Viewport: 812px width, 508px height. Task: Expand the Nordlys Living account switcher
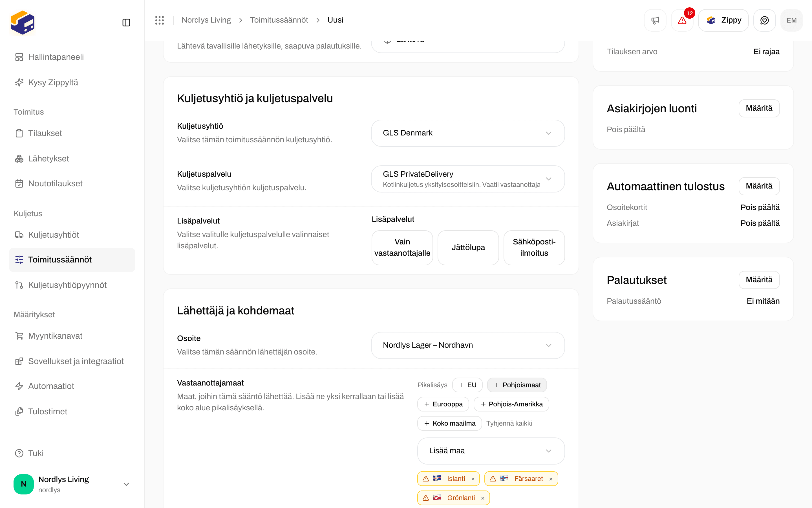pyautogui.click(x=72, y=484)
